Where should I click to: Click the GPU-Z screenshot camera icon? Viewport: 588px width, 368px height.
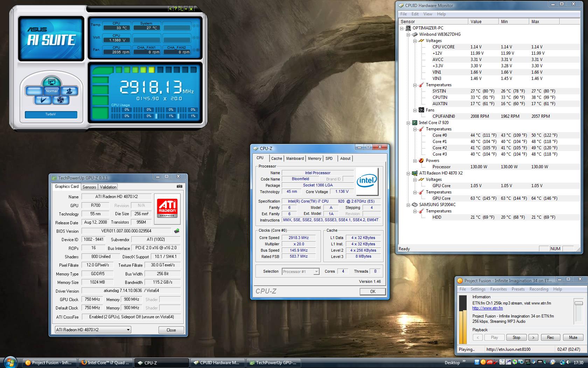pyautogui.click(x=179, y=186)
